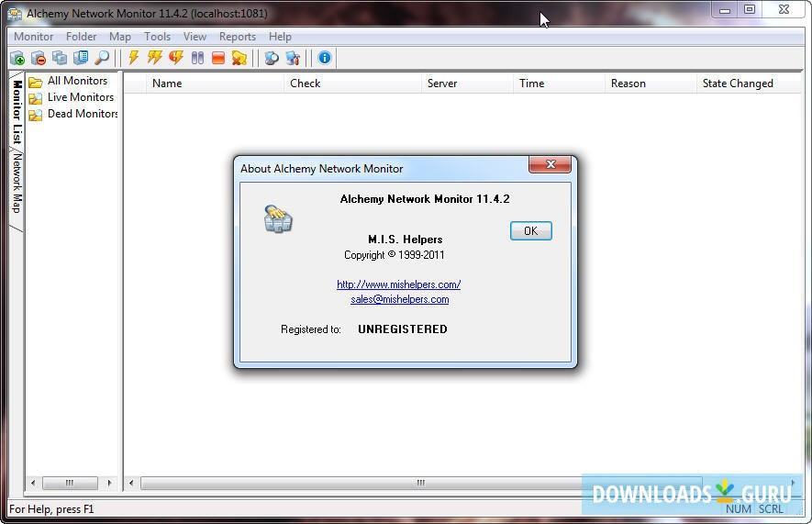Click the sales@mishelpers.com email link
The width and height of the screenshot is (812, 524).
click(x=400, y=299)
